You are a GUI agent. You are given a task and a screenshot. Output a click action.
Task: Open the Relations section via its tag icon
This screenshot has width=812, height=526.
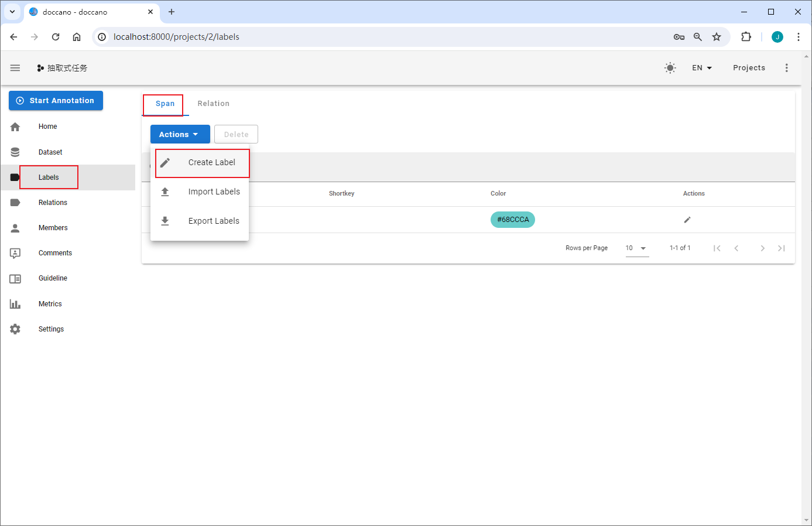pyautogui.click(x=15, y=202)
